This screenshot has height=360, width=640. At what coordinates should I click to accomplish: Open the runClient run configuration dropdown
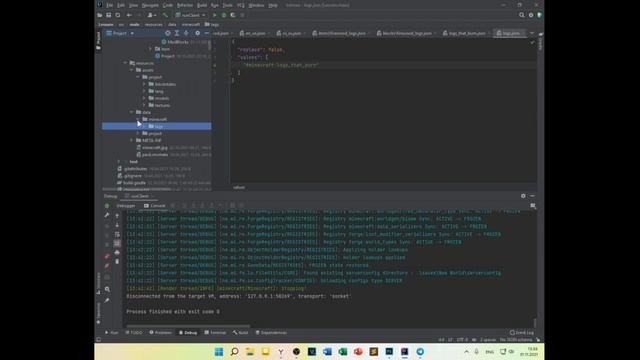pyautogui.click(x=191, y=15)
